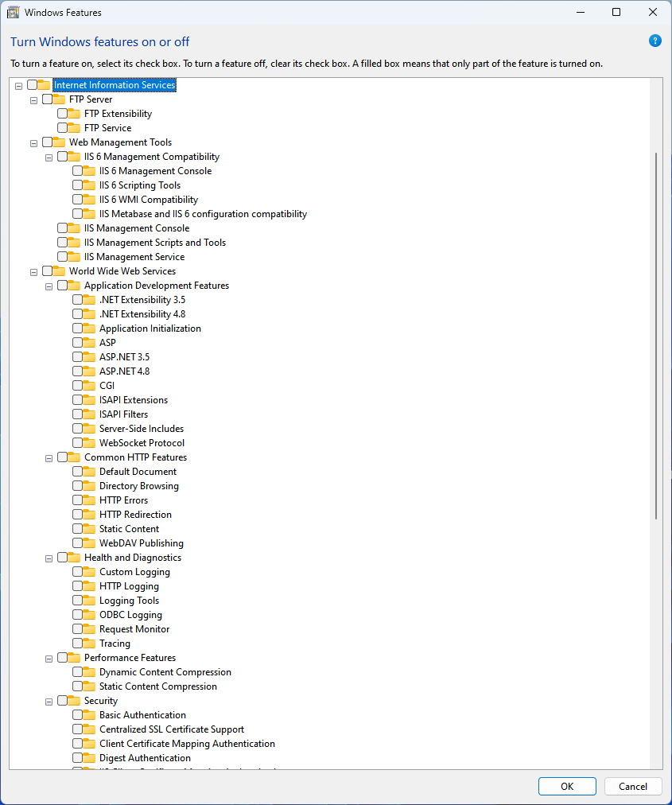Viewport: 672px width, 805px height.
Task: Collapse the Web Management Tools node
Action: coord(34,143)
